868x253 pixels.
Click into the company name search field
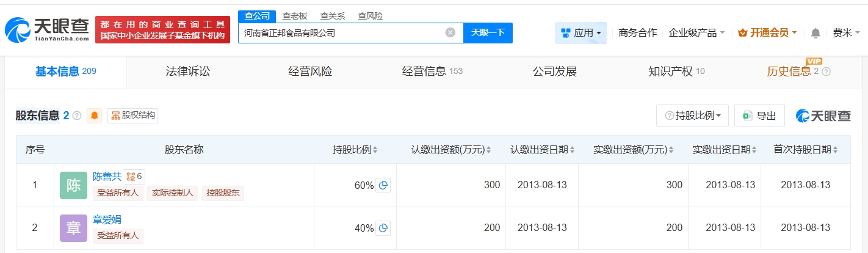(x=342, y=33)
